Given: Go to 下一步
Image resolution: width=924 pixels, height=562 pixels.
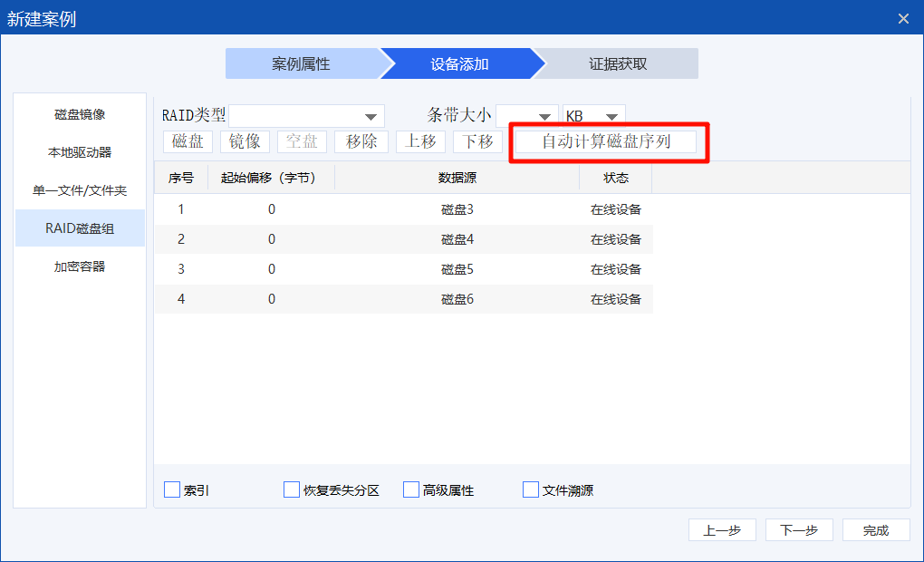Looking at the screenshot, I should pos(799,530).
